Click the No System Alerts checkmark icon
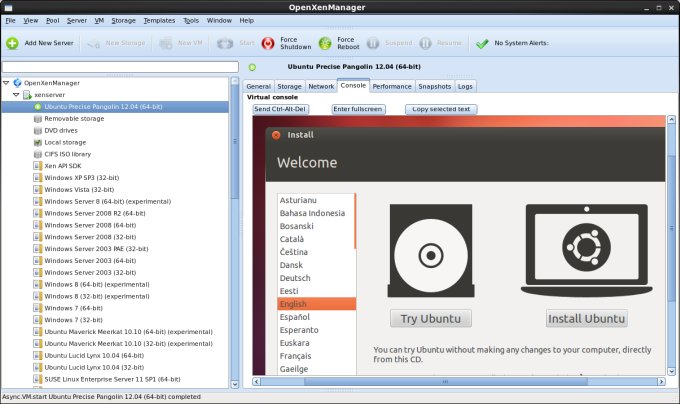Screen dimensions: 680x404 pos(482,43)
